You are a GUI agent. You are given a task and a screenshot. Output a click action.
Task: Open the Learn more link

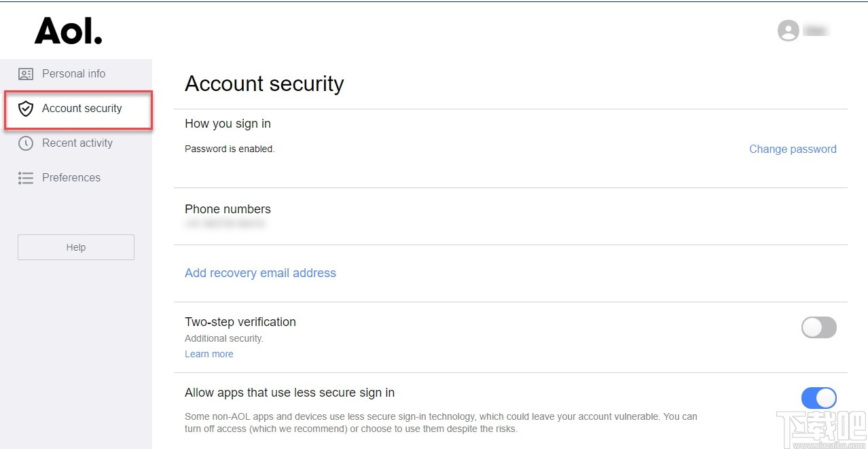[209, 354]
